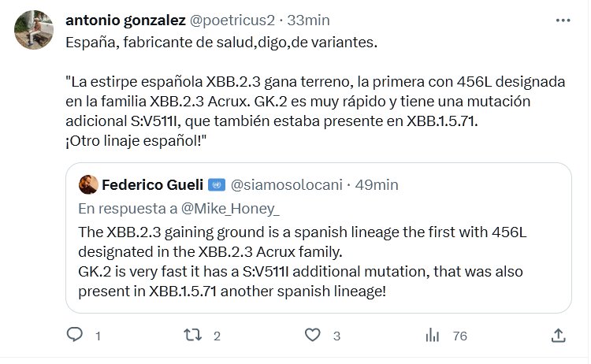Click the retweet count 2
591x364 pixels.
[217, 336]
